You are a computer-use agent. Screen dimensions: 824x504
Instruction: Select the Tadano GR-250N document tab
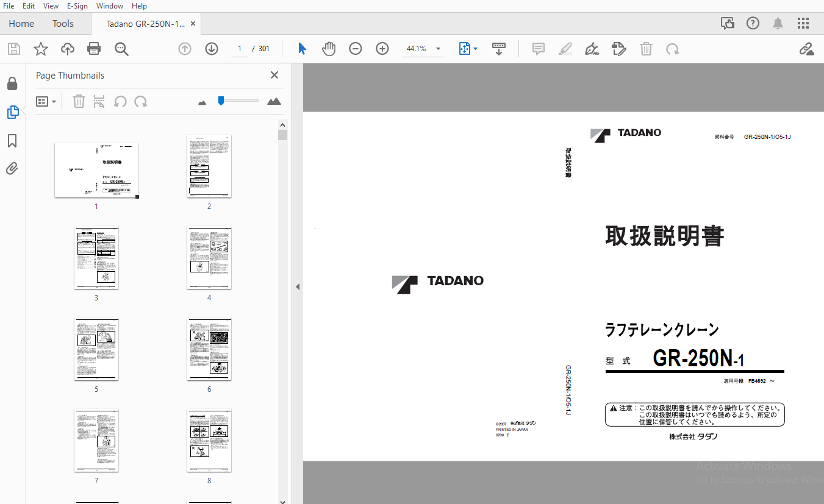point(145,23)
